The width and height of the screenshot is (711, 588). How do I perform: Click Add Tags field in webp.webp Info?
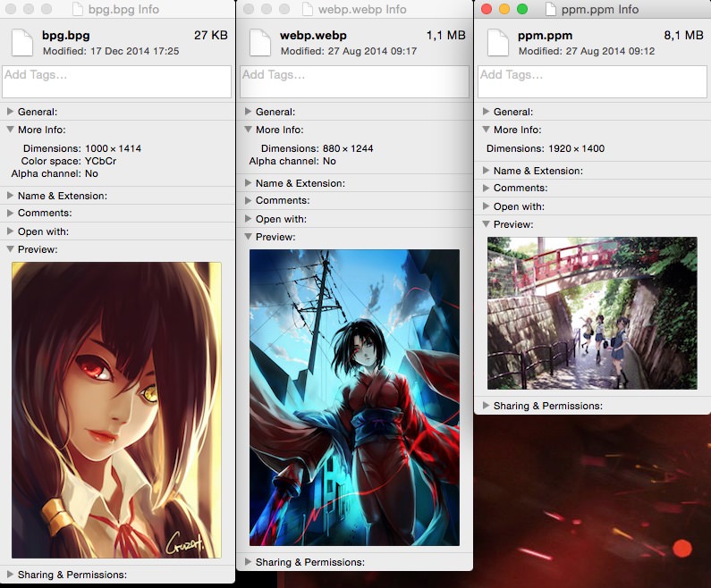click(x=354, y=81)
